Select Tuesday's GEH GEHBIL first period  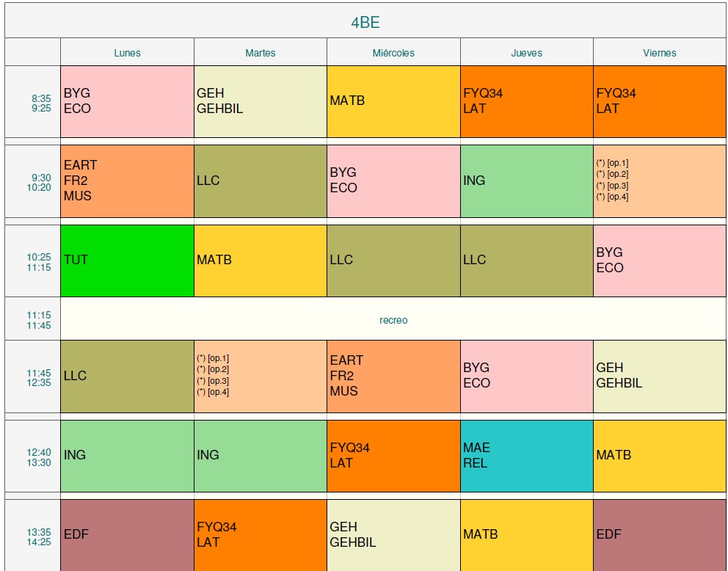pyautogui.click(x=260, y=101)
